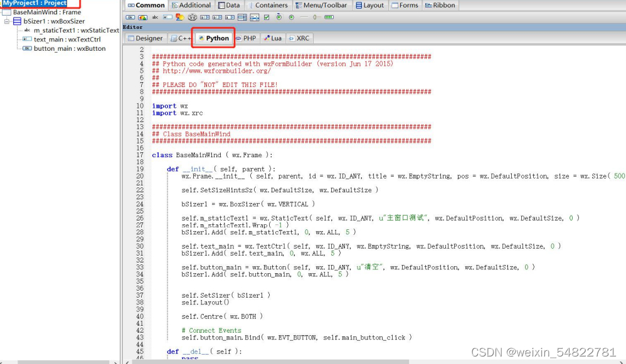The image size is (626, 364).
Task: Collapse the bSizer1 wxBoxSizer tree node
Action: (x=6, y=21)
